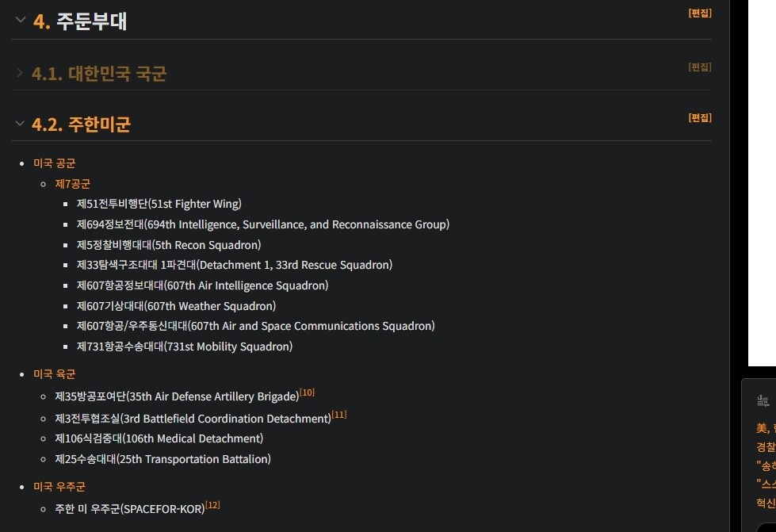The image size is (776, 532).
Task: Open sidebar news headline starting with 경찰
Action: [x=765, y=446]
